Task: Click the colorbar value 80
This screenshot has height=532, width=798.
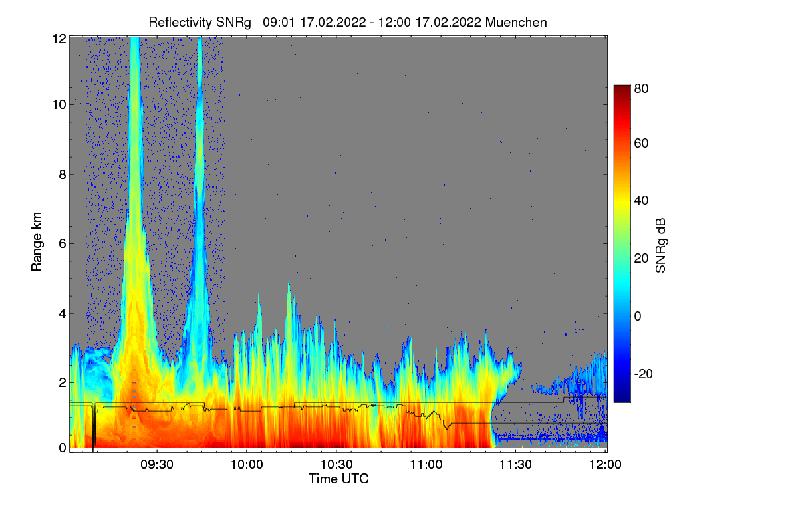Action: click(x=641, y=88)
